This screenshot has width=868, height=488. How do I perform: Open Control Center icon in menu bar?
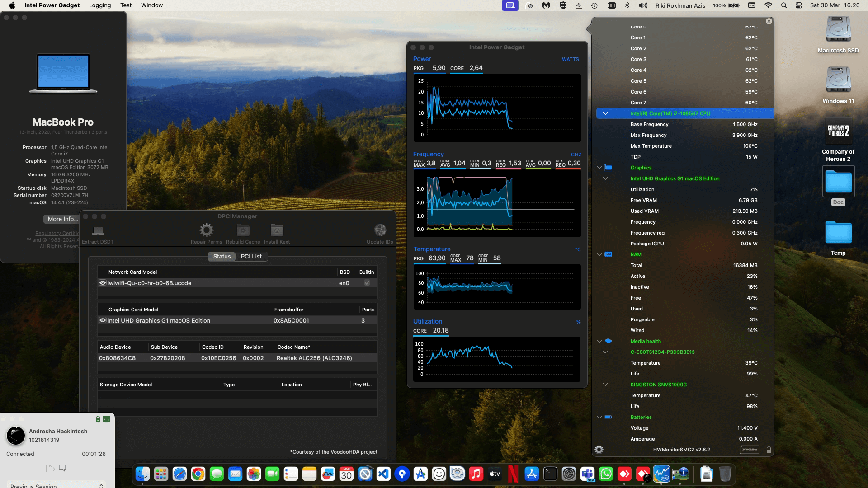pyautogui.click(x=799, y=5)
